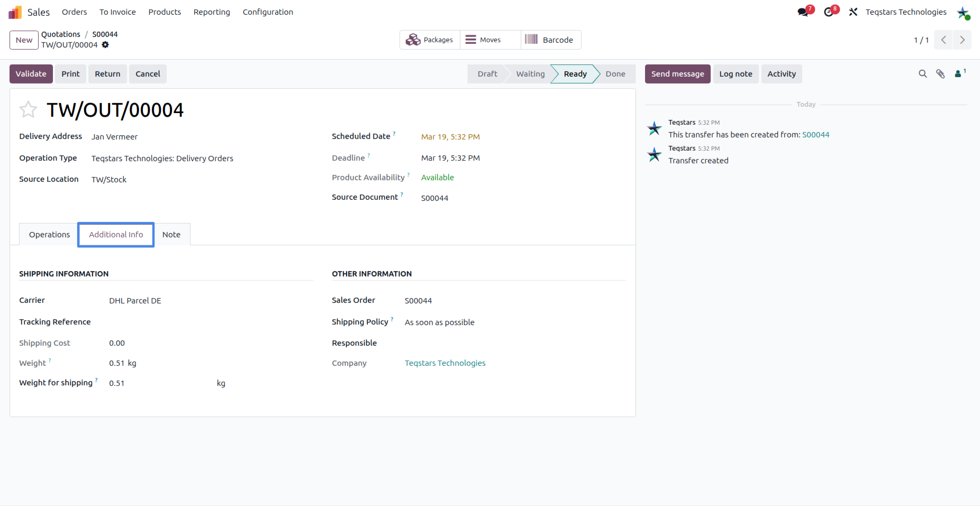980x506 pixels.
Task: Open the attachments paperclip icon
Action: (x=940, y=74)
